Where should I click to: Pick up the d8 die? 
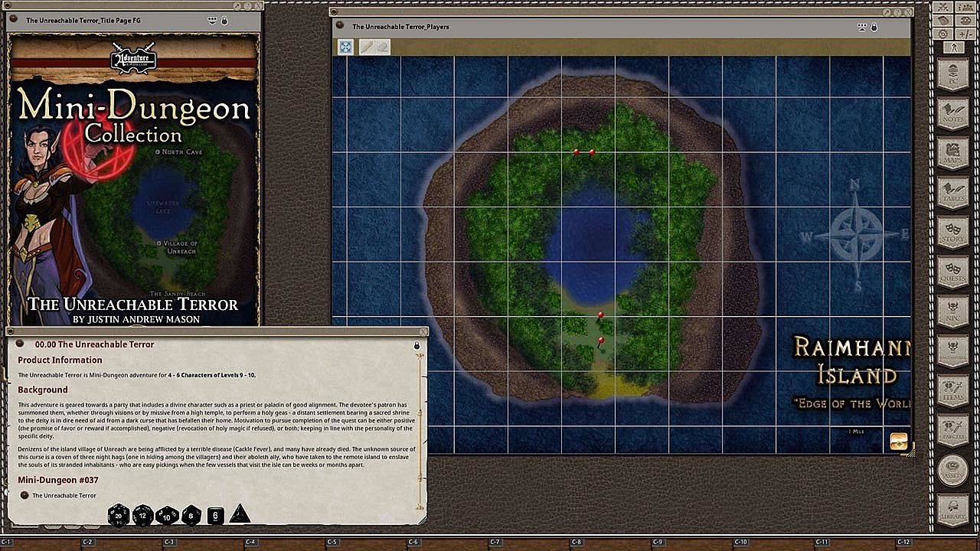click(x=191, y=515)
